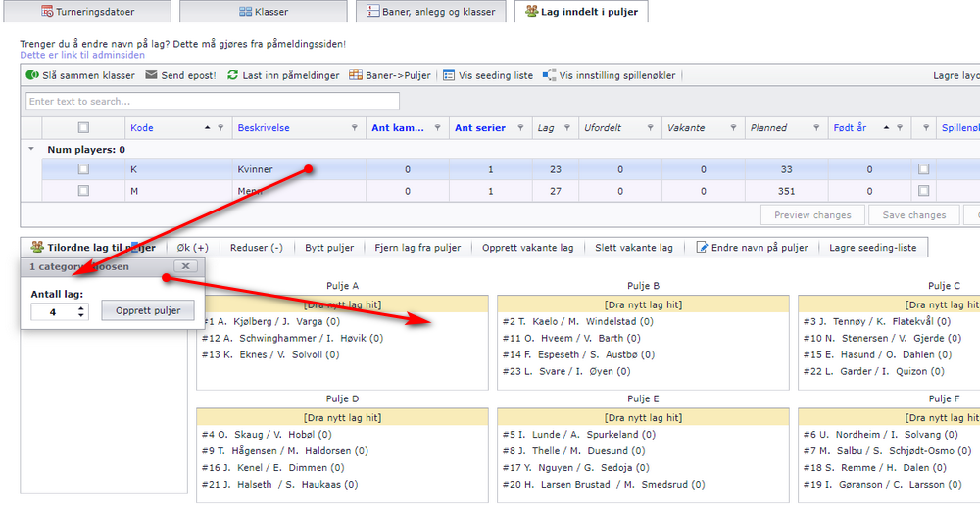Click Tilordne lag til puljer toolbar item
This screenshot has width=980, height=515.
[94, 247]
